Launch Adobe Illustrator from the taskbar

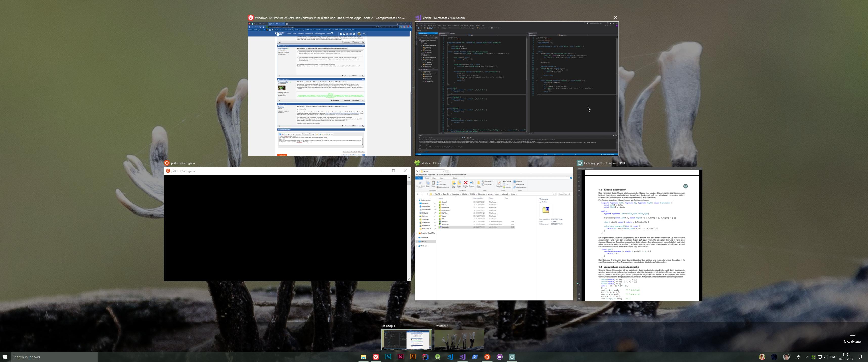click(413, 357)
